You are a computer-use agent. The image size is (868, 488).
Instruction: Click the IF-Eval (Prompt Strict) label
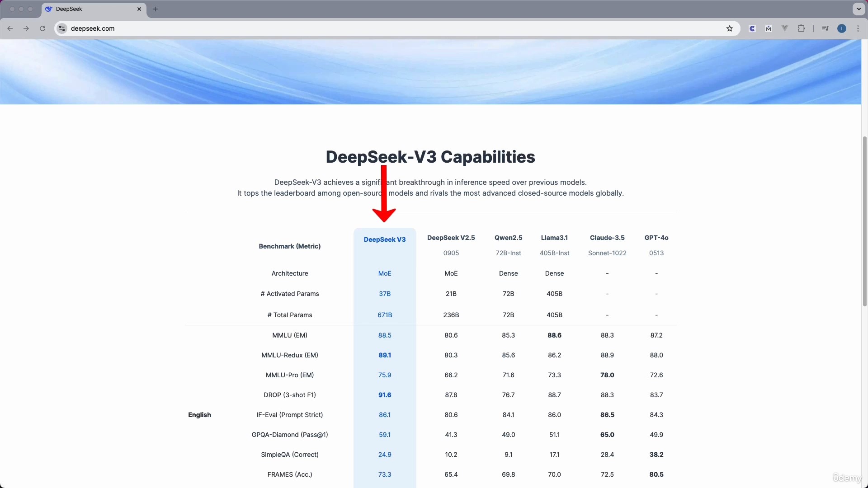[290, 415]
